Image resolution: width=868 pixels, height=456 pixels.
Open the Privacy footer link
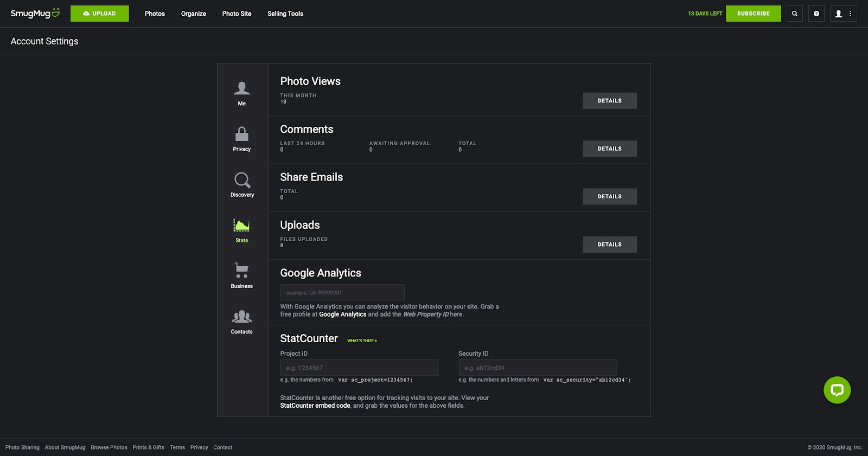199,447
